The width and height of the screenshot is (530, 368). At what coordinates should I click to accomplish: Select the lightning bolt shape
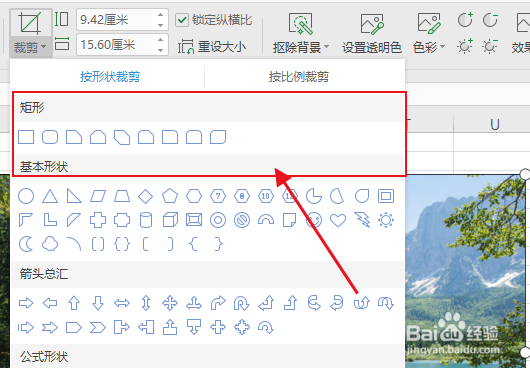[362, 220]
